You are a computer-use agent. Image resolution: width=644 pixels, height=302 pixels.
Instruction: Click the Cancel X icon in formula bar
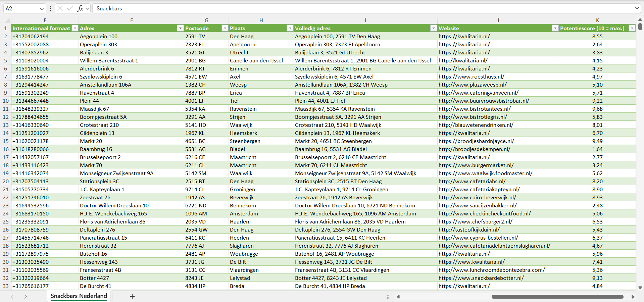click(x=60, y=8)
